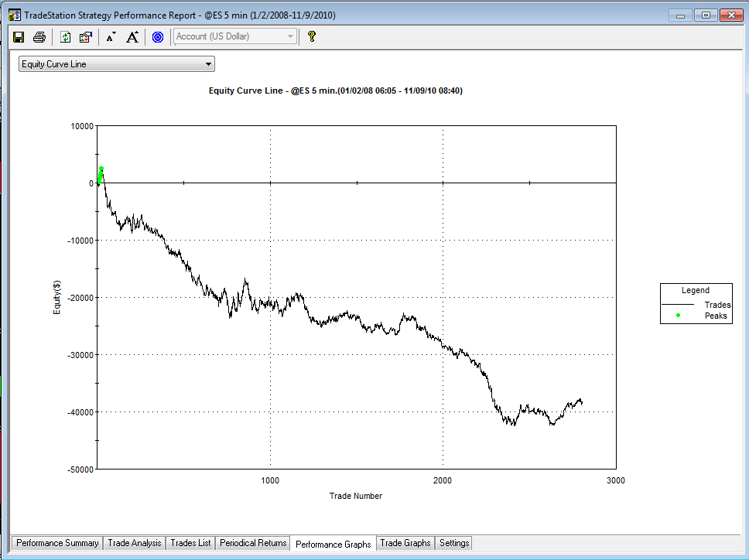Increase font size large A icon
The width and height of the screenshot is (749, 560).
(132, 37)
